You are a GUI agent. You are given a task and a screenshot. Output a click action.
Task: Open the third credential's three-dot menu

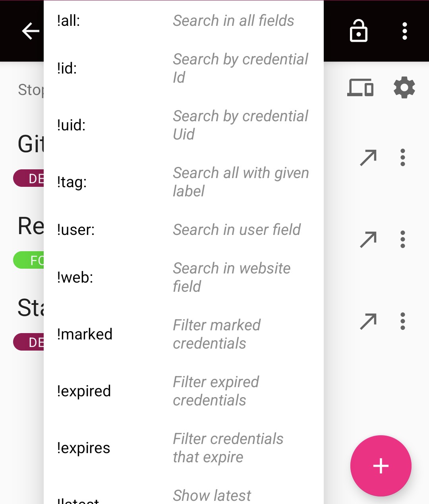click(403, 322)
